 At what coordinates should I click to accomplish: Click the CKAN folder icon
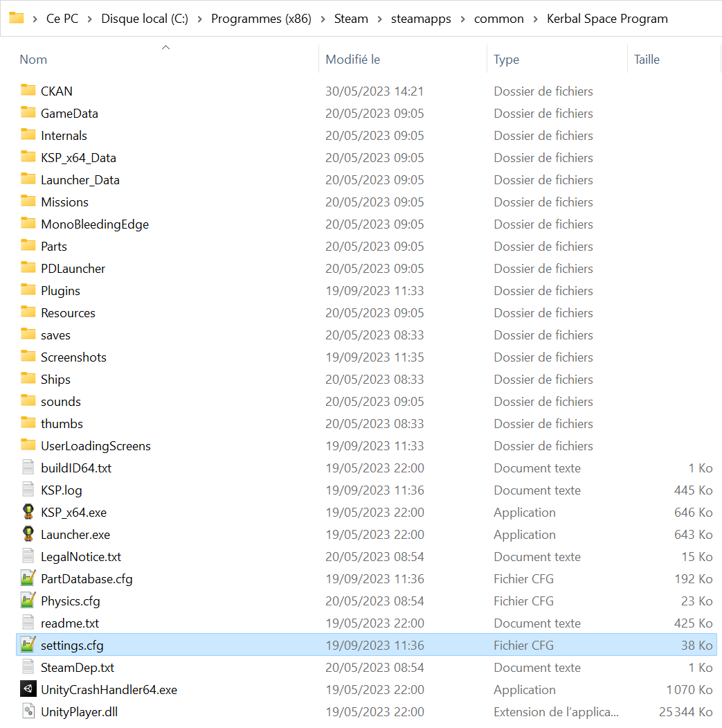[x=28, y=90]
